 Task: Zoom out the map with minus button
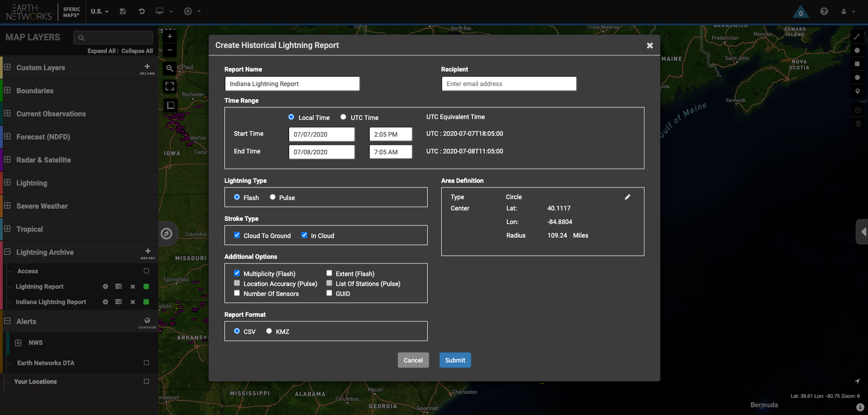pos(170,50)
